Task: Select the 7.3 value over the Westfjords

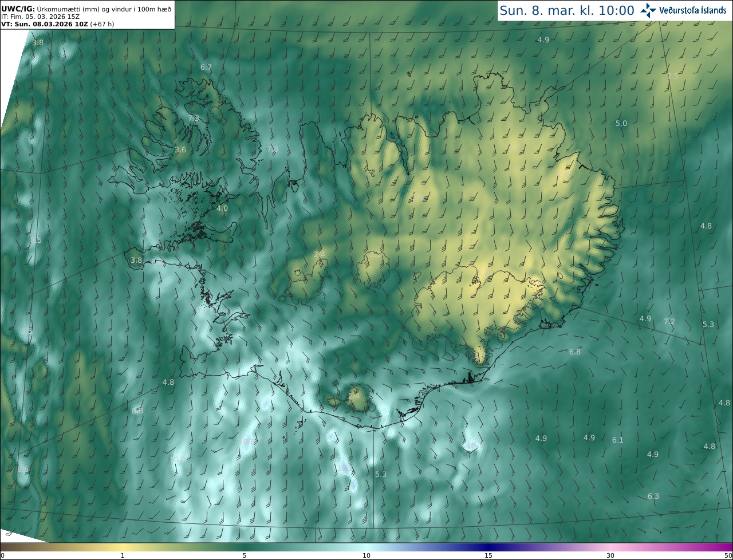Action: [194, 118]
